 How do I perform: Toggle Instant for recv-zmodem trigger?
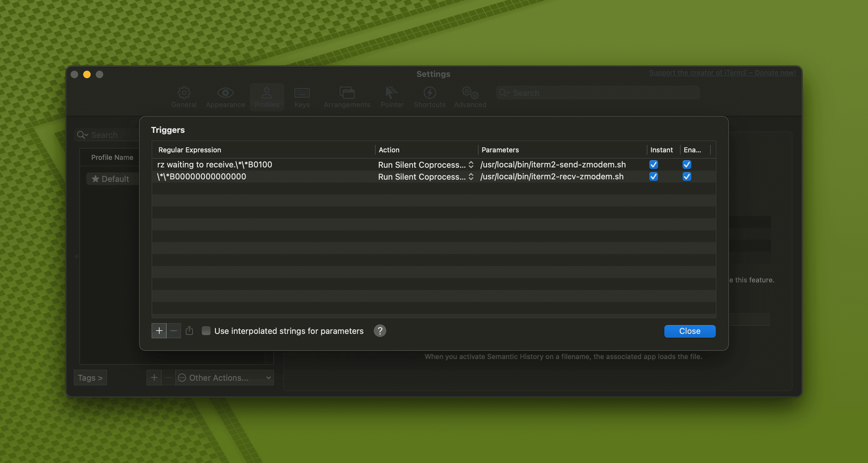(653, 177)
